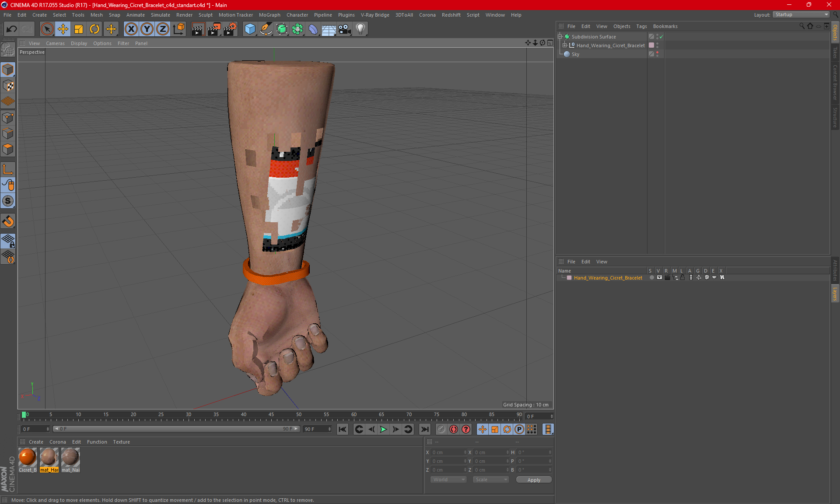Image resolution: width=840 pixels, height=504 pixels.
Task: Play animation forward
Action: tap(383, 429)
